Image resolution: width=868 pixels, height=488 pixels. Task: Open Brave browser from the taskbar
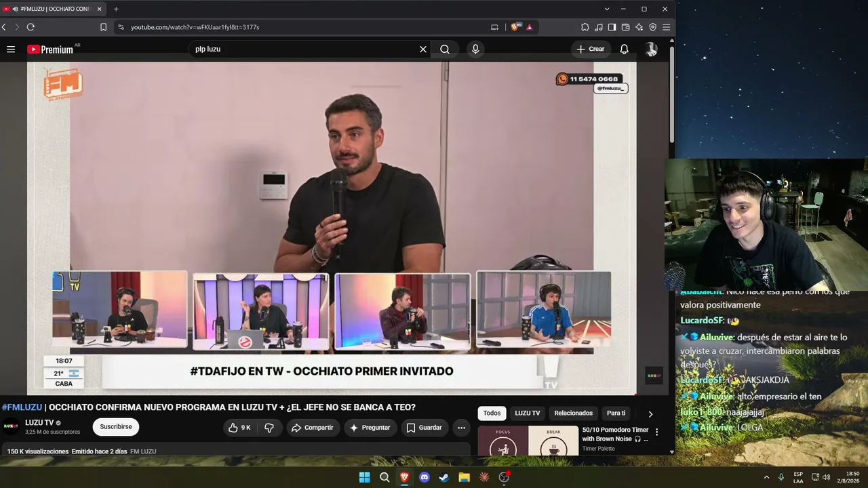click(404, 477)
